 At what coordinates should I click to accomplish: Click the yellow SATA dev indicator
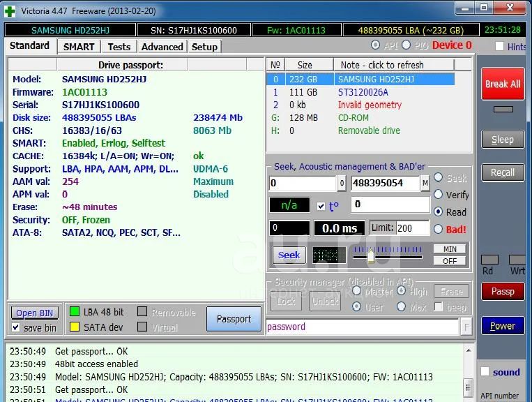pos(75,327)
